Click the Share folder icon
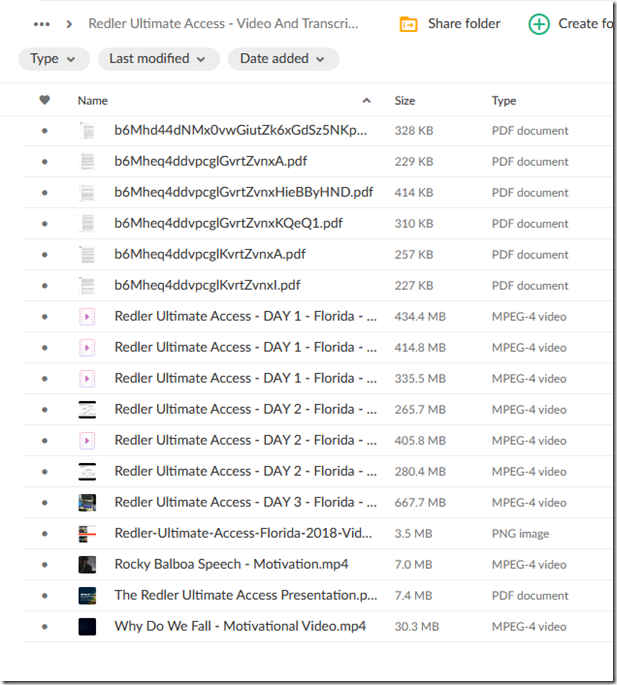 pyautogui.click(x=408, y=24)
